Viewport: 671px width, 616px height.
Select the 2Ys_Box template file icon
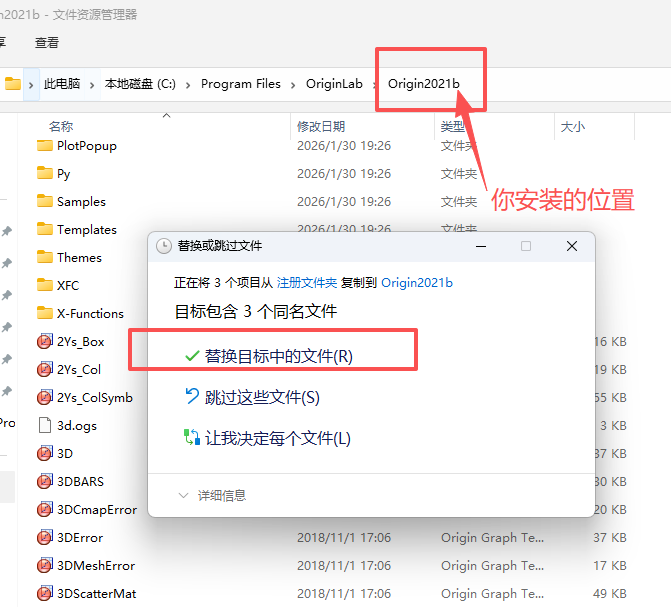pyautogui.click(x=45, y=341)
